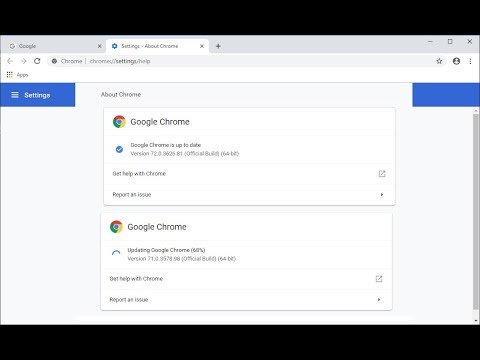Image resolution: width=480 pixels, height=360 pixels.
Task: Maximize the Chrome window
Action: [450, 42]
